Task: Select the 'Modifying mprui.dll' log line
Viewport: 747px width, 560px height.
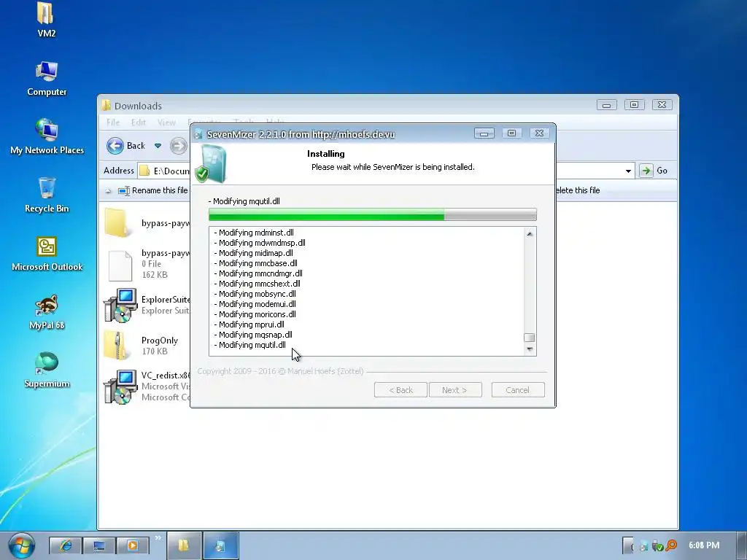Action: point(249,324)
